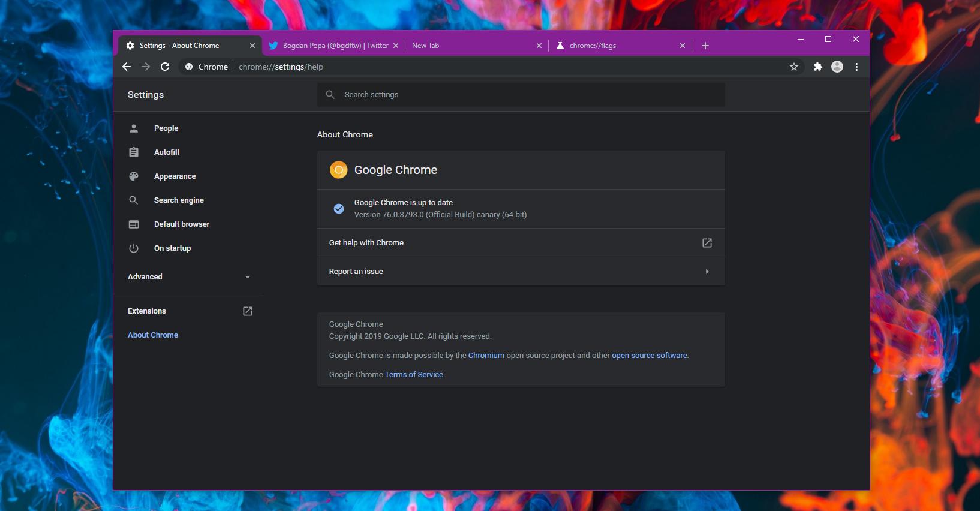The height and width of the screenshot is (511, 980).
Task: Switch to the chrome://flags tab
Action: click(x=620, y=46)
